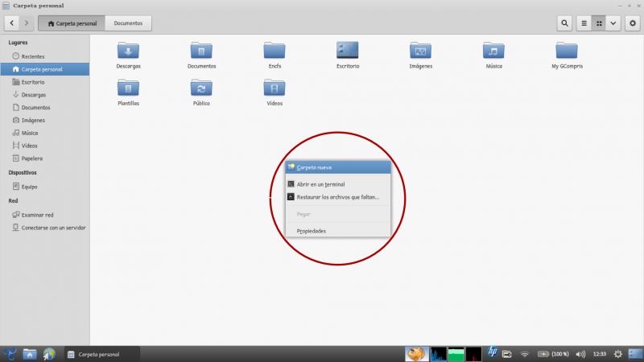This screenshot has width=644, height=362.
Task: Open Documentos in the sidebar
Action: (45, 108)
